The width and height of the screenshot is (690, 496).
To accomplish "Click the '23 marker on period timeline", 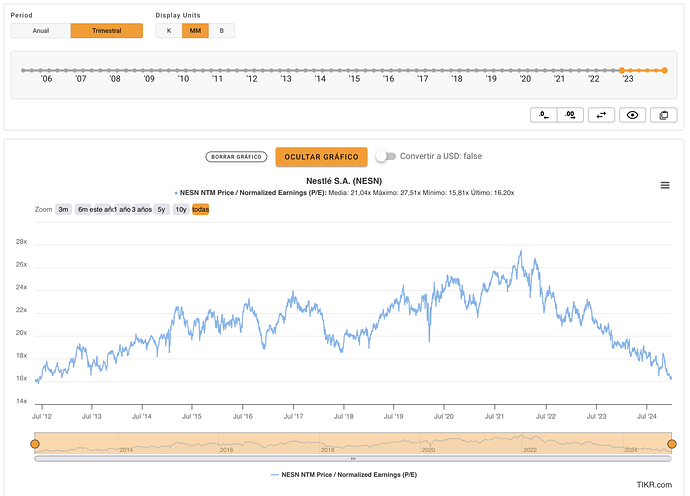I will click(x=628, y=79).
